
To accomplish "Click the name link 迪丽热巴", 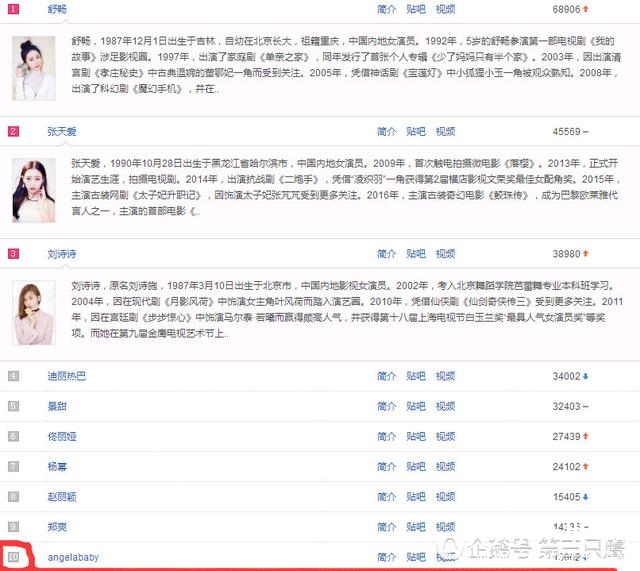I will coord(67,377).
